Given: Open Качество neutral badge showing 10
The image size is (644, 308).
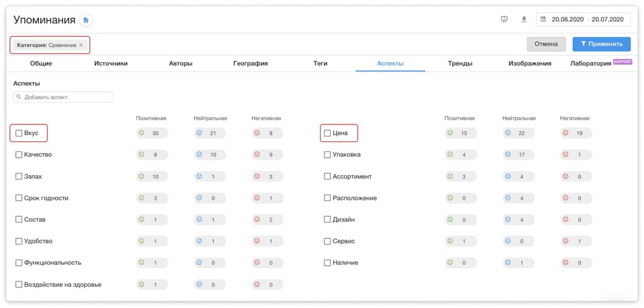Looking at the screenshot, I should [x=210, y=155].
